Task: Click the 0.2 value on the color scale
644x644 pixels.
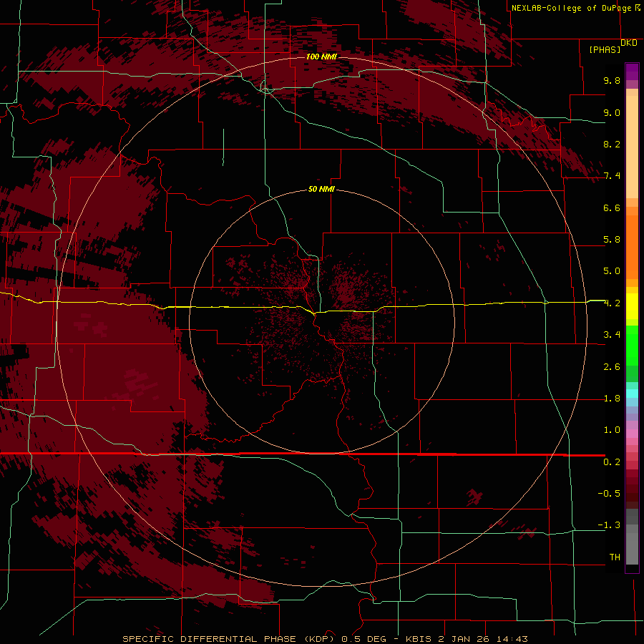Action: pyautogui.click(x=612, y=462)
